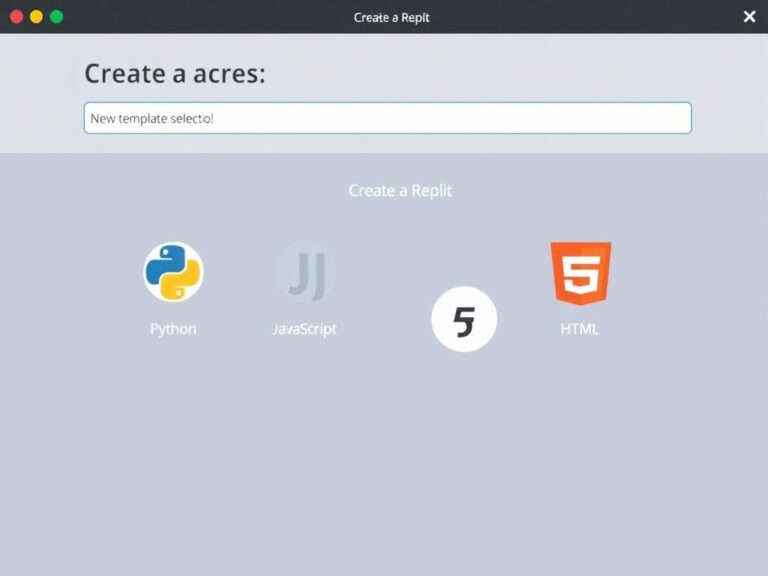Click the Create a acres: heading

(x=175, y=74)
